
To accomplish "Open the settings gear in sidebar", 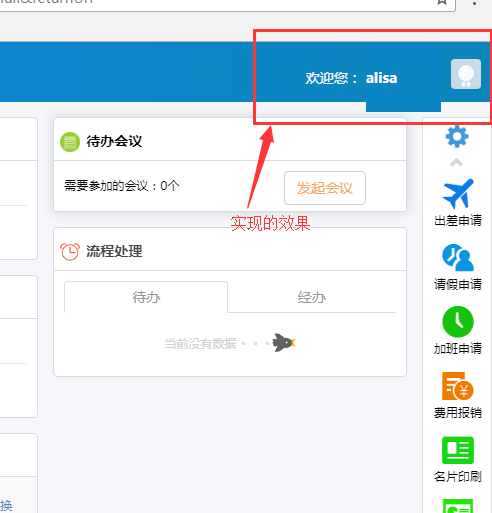I will coord(457,136).
